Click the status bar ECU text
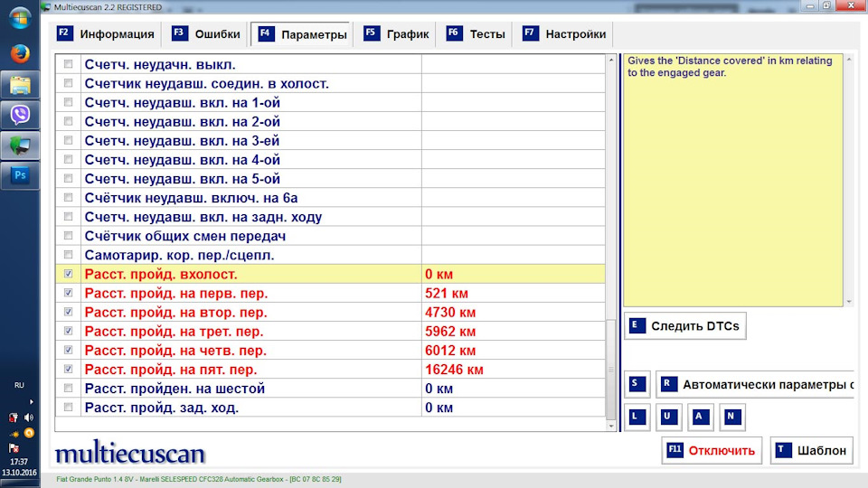 click(x=199, y=479)
